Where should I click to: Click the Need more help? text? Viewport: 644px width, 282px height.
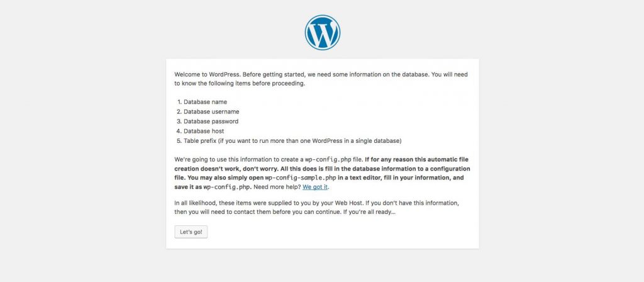click(x=277, y=187)
